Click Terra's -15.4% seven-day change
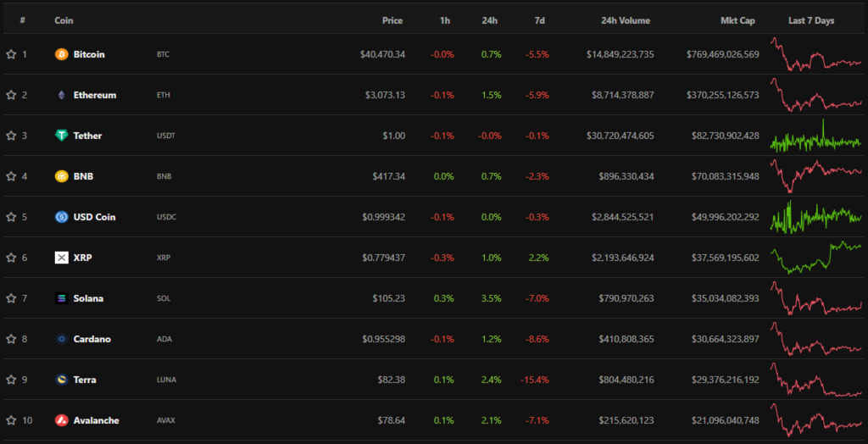The image size is (868, 444). 535,380
